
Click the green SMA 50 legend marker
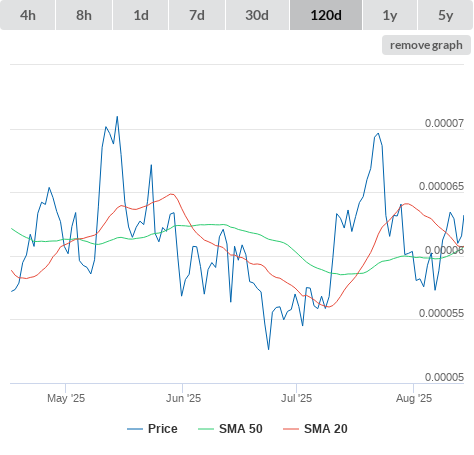[206, 429]
